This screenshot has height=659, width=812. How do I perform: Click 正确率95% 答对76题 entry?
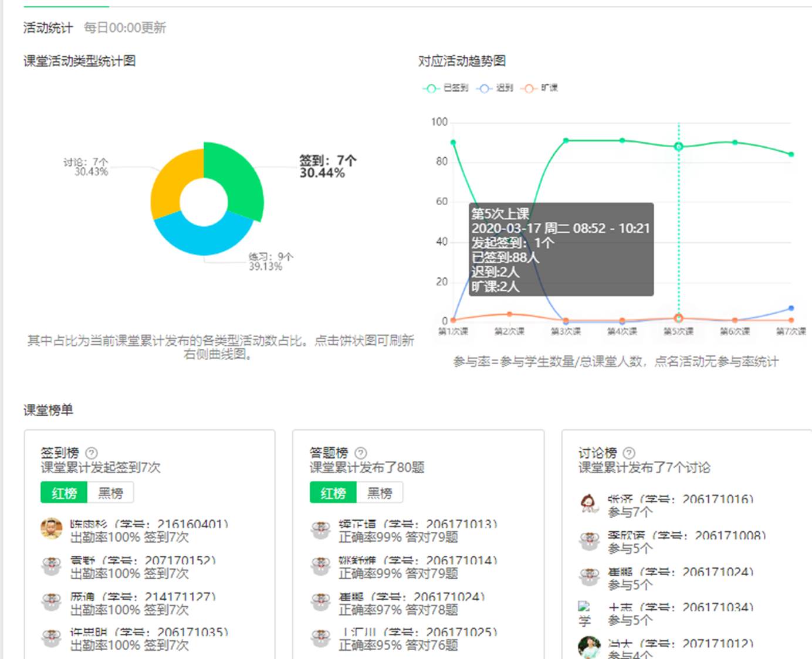398,645
